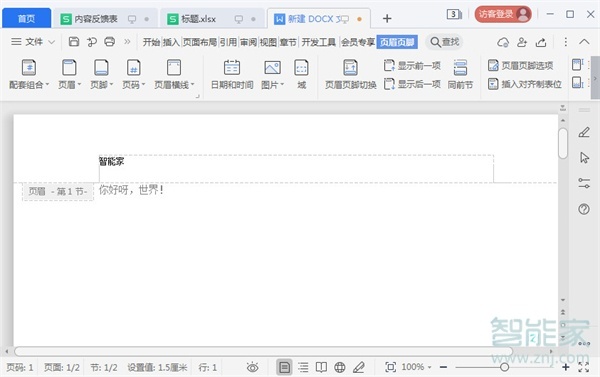Collapse the ribbon with the up chevron
The width and height of the screenshot is (600, 377).
click(584, 42)
